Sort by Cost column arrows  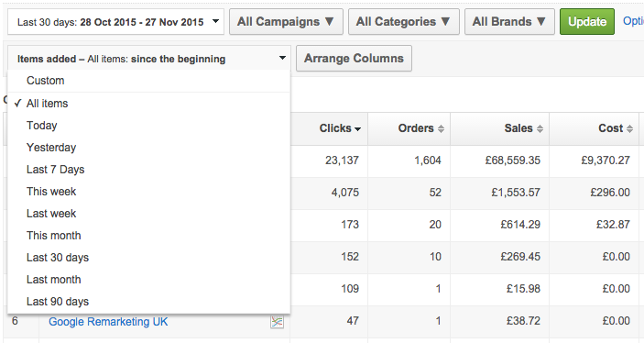[629, 128]
